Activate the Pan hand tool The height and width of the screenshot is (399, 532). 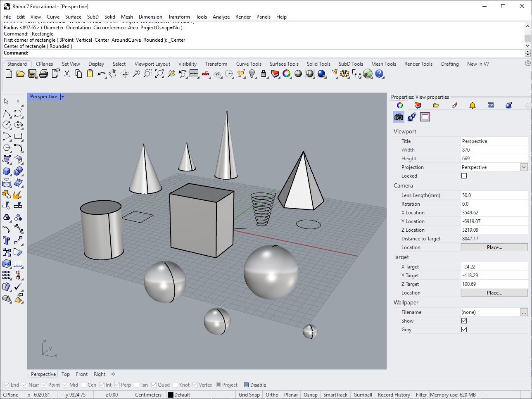pyautogui.click(x=113, y=74)
